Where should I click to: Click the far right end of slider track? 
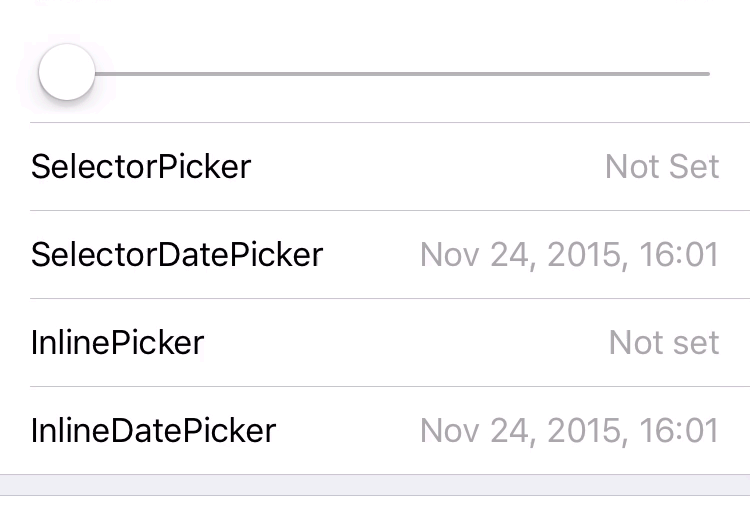pos(705,74)
